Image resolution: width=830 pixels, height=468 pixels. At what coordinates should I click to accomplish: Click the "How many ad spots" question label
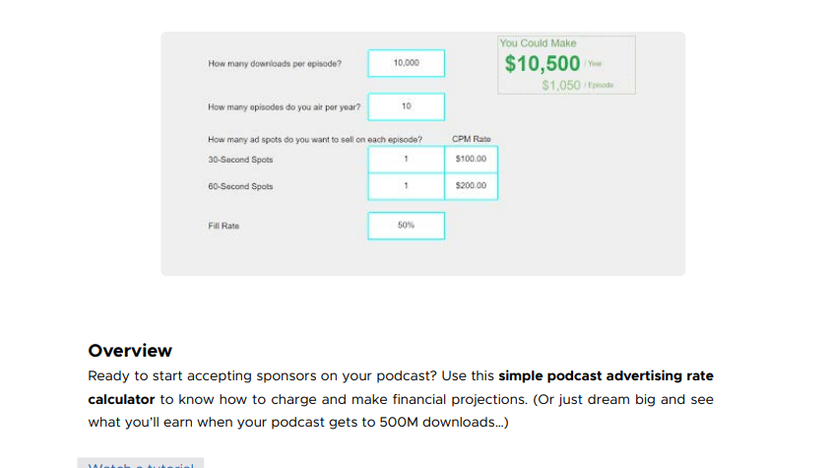click(314, 139)
